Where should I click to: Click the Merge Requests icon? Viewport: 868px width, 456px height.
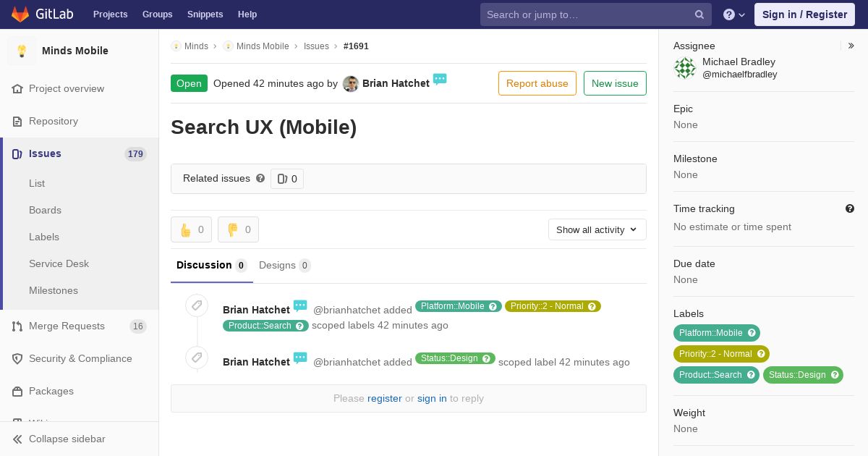(17, 326)
